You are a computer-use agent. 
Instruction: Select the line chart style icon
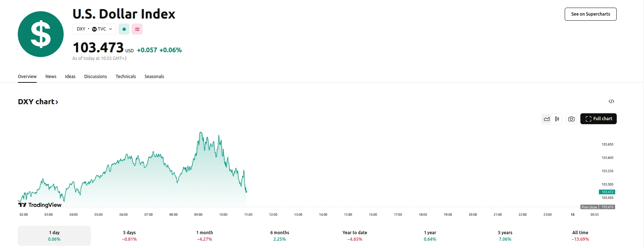[546, 119]
